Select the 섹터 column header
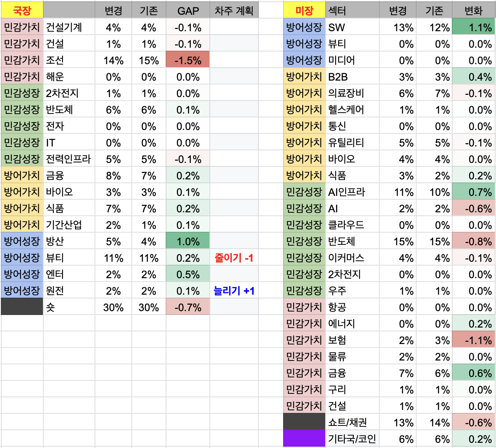496x448 pixels. coord(352,11)
